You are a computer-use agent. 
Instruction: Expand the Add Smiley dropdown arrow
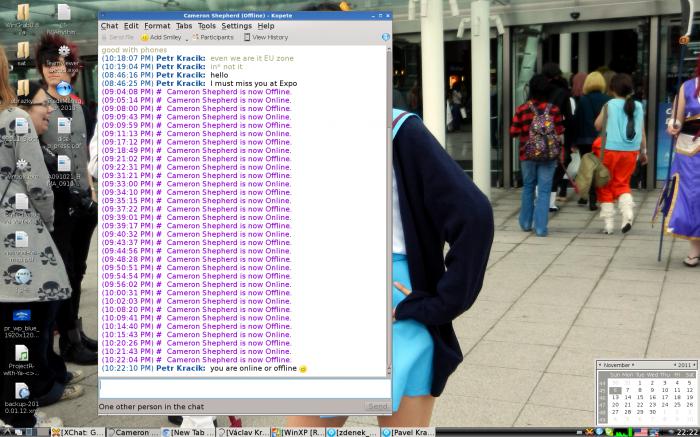pyautogui.click(x=187, y=39)
